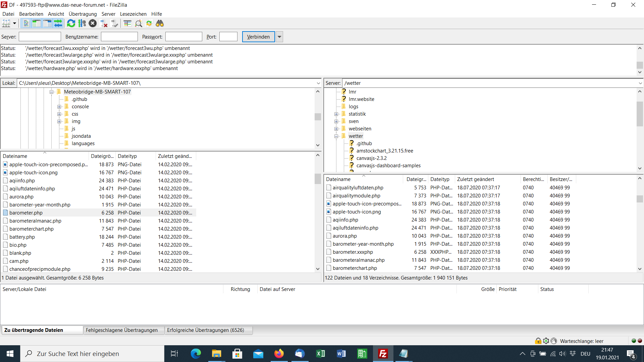Click the Verbinden button
Viewport: 644px width, 362px height.
(258, 37)
